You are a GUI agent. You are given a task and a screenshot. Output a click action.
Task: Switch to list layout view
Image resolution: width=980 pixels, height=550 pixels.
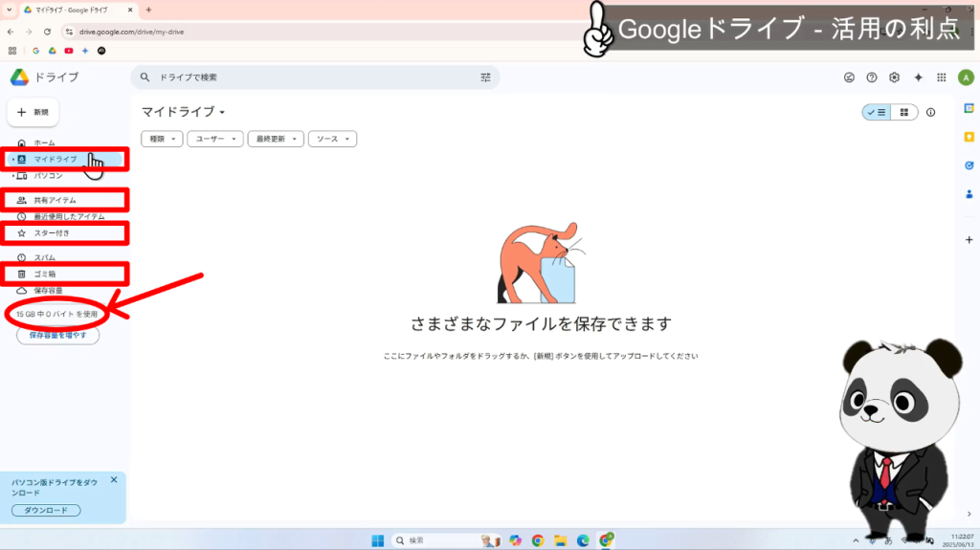[x=877, y=113]
